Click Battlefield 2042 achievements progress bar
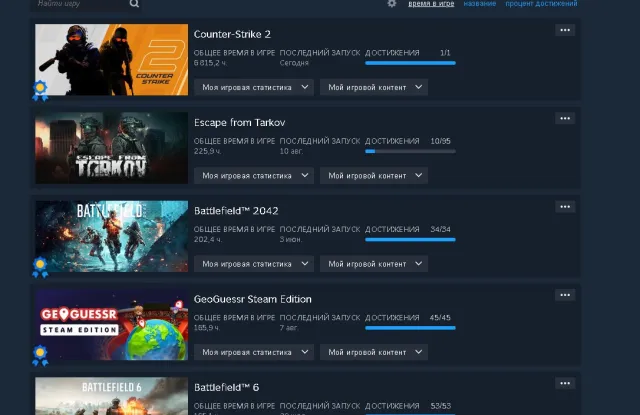Screen dimensions: 640x415 [410, 240]
